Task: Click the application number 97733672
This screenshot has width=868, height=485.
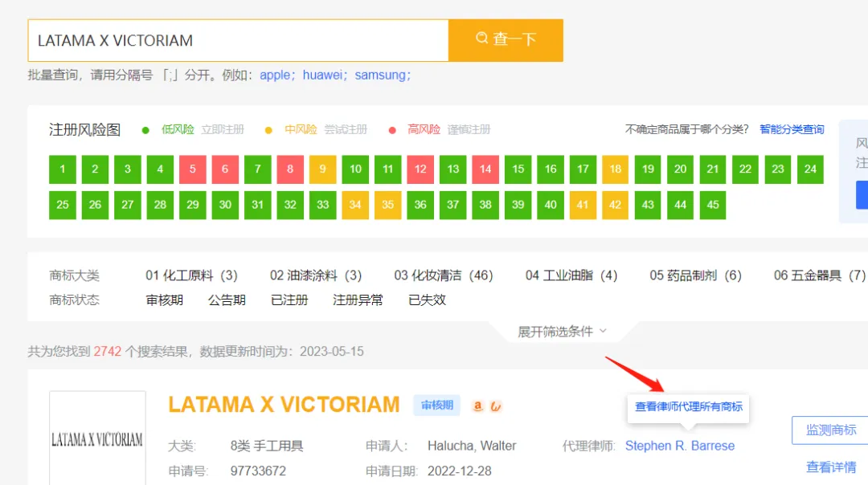Action: pyautogui.click(x=258, y=471)
